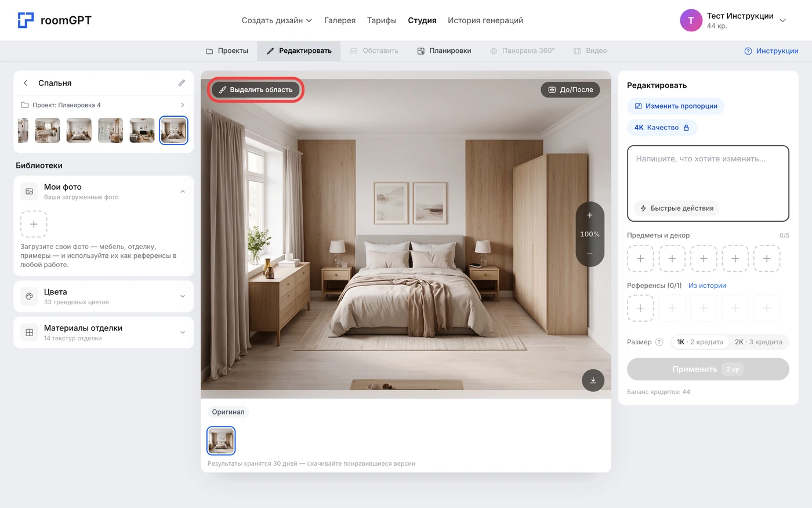
Task: Click the Оригинал label chip
Action: (x=228, y=412)
